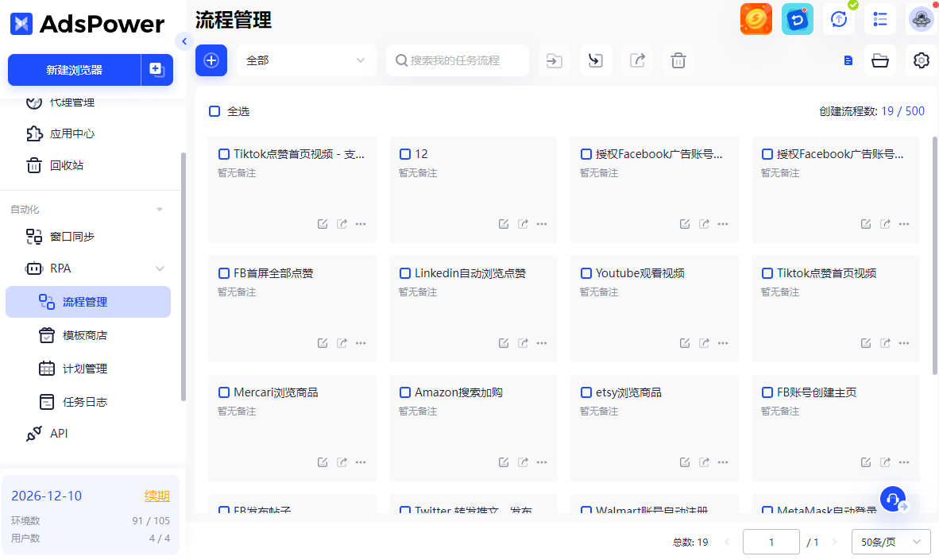Click the blue add new flow button
This screenshot has width=939, height=560.
click(211, 60)
